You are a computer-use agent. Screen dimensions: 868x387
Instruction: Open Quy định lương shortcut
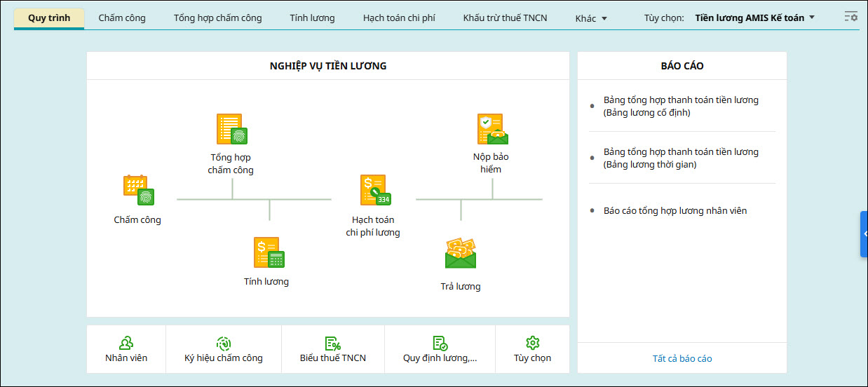pos(440,349)
